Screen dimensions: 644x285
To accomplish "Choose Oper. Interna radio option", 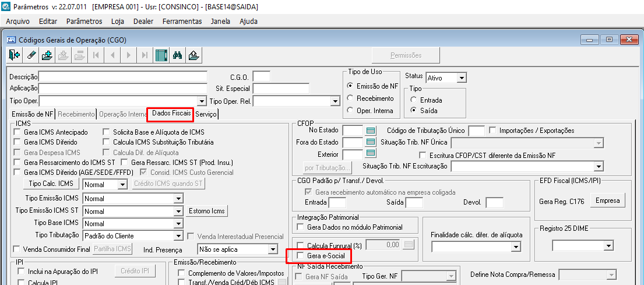I will tap(350, 111).
